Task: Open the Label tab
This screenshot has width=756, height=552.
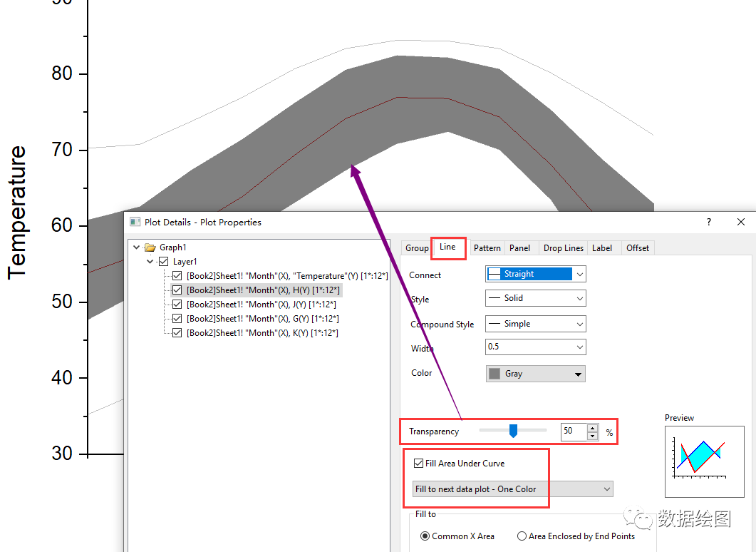Action: (x=602, y=248)
